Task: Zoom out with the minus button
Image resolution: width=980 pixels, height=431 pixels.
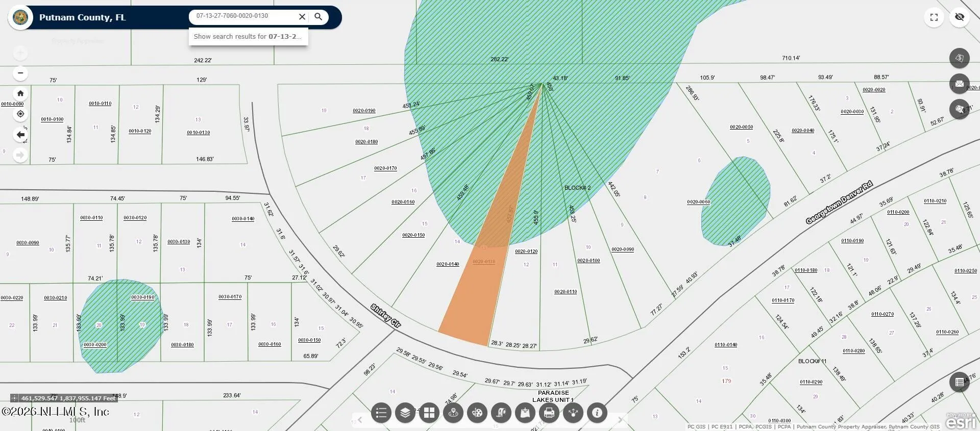Action: click(20, 73)
